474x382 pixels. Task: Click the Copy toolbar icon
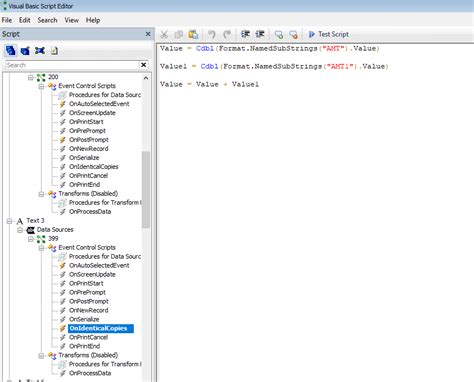click(179, 34)
